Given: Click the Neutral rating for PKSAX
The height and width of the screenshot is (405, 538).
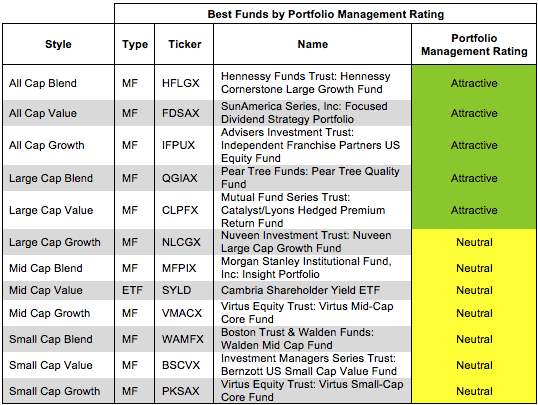Looking at the screenshot, I should [474, 391].
